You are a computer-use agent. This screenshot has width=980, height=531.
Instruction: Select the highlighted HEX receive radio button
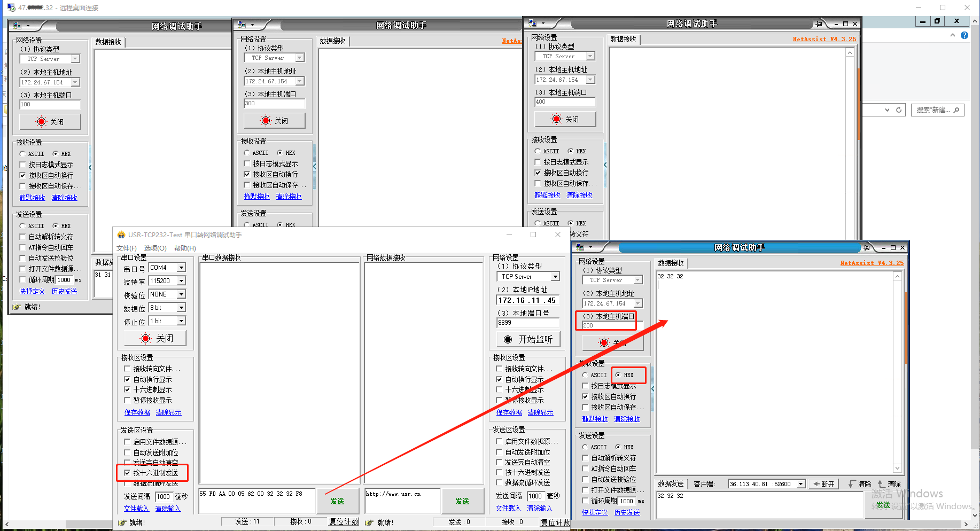tap(618, 375)
